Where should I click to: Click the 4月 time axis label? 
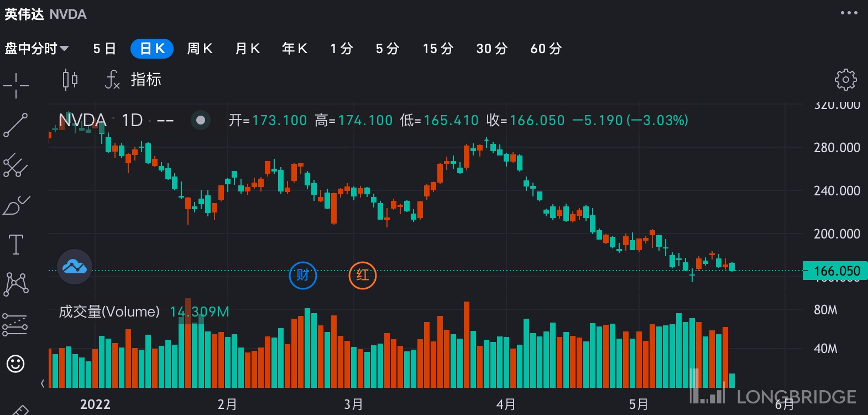506,404
